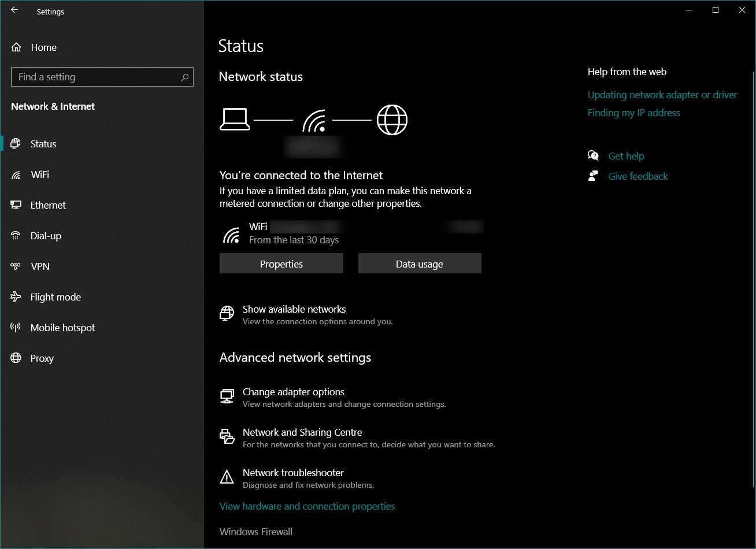Click the Change adapter options monitor icon
The height and width of the screenshot is (549, 756).
pos(227,396)
